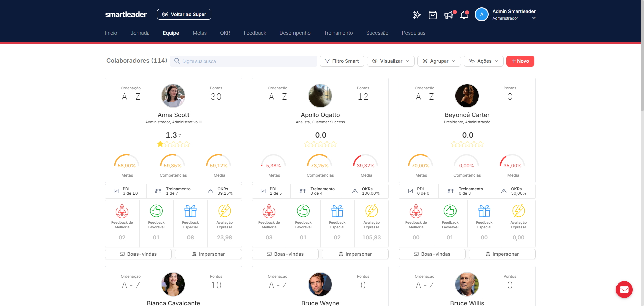Open Beyoncé Carter's profile photo
644x306 pixels.
click(x=467, y=96)
